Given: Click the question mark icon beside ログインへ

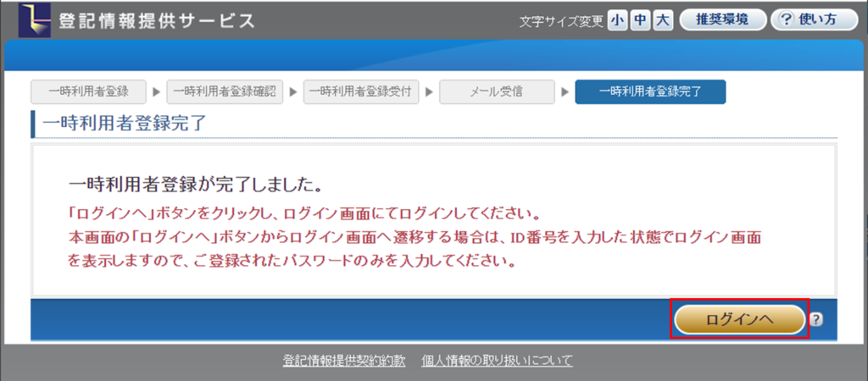Looking at the screenshot, I should [x=816, y=319].
